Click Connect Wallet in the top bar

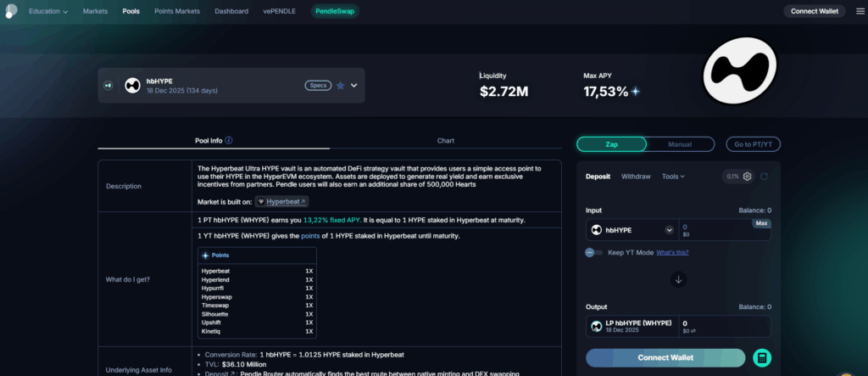[815, 11]
